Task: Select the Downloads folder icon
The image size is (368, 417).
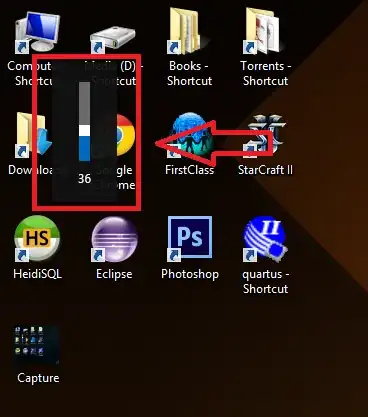Action: click(33, 135)
